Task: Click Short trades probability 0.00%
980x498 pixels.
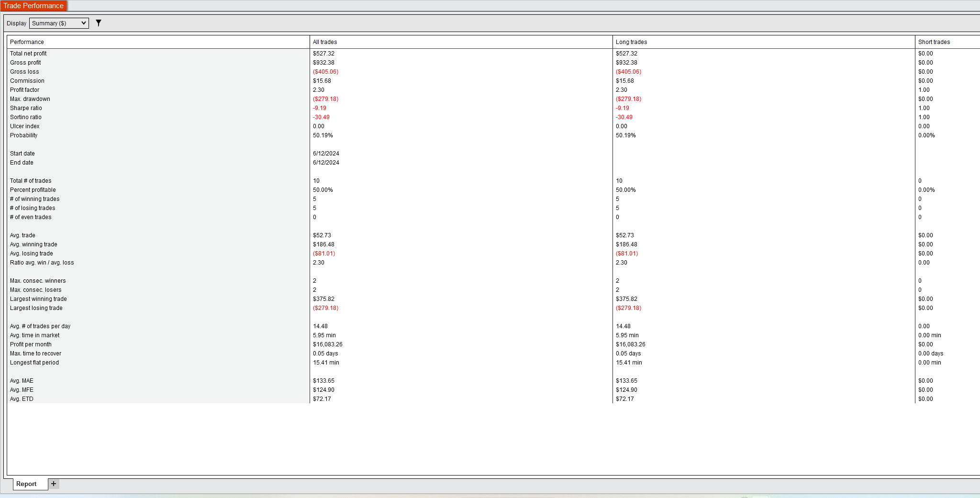Action: 926,135
